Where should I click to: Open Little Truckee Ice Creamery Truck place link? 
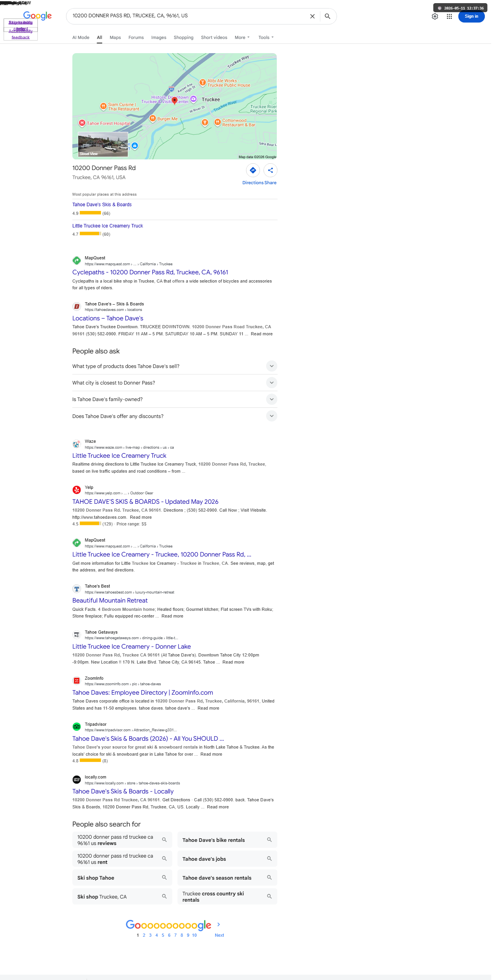[108, 226]
